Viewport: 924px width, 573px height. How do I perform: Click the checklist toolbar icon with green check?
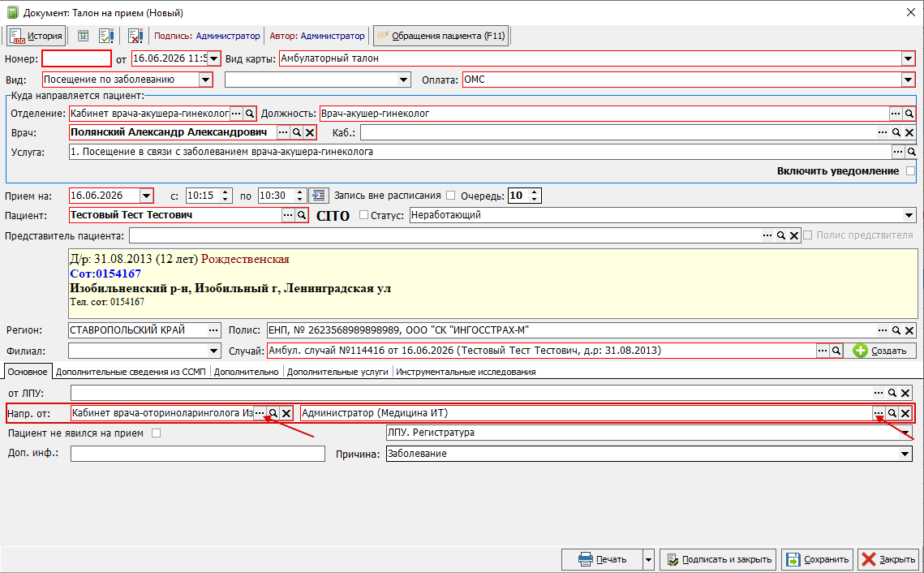pos(106,36)
